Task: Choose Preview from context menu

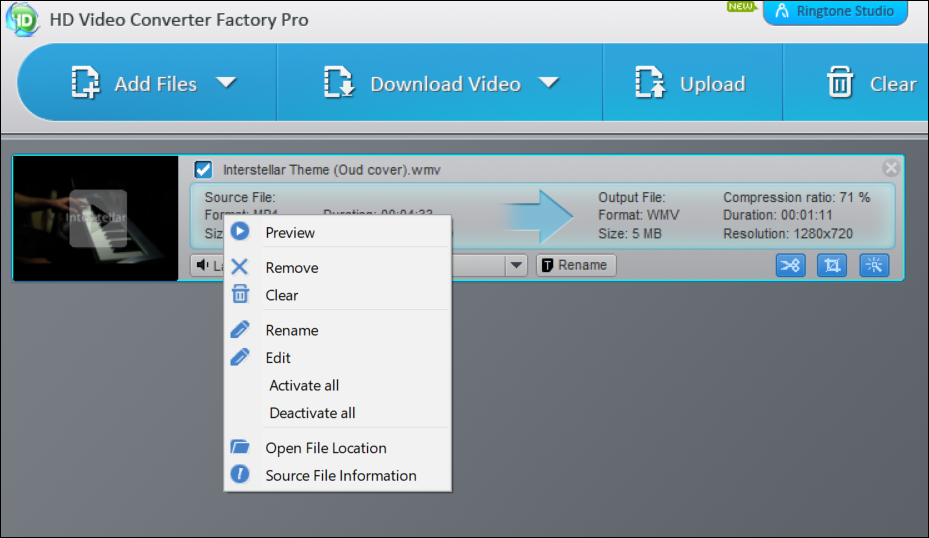Action: pos(338,233)
